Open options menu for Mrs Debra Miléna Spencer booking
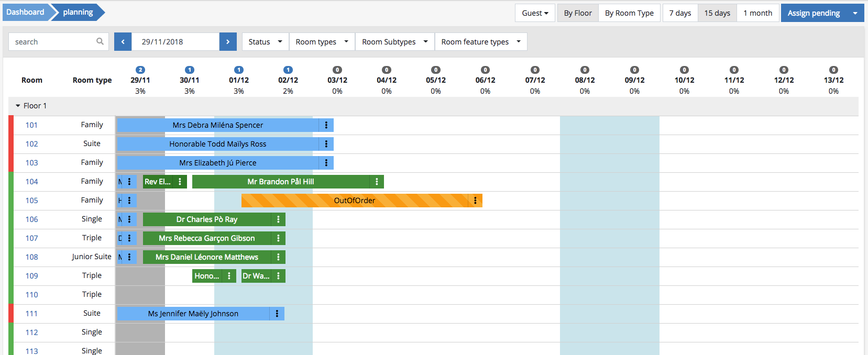 click(326, 125)
